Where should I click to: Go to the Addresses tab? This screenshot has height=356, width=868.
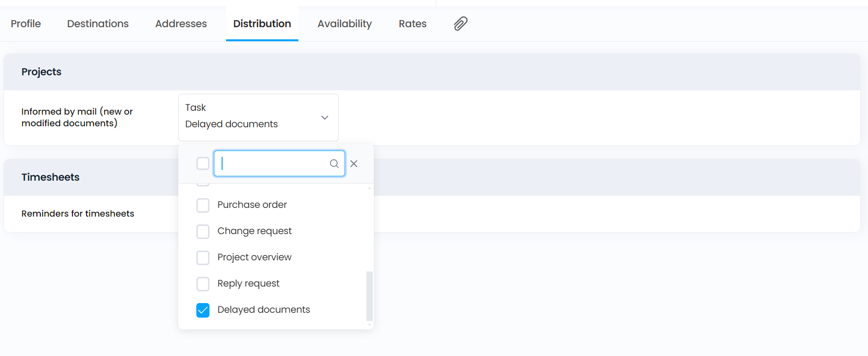click(x=181, y=24)
